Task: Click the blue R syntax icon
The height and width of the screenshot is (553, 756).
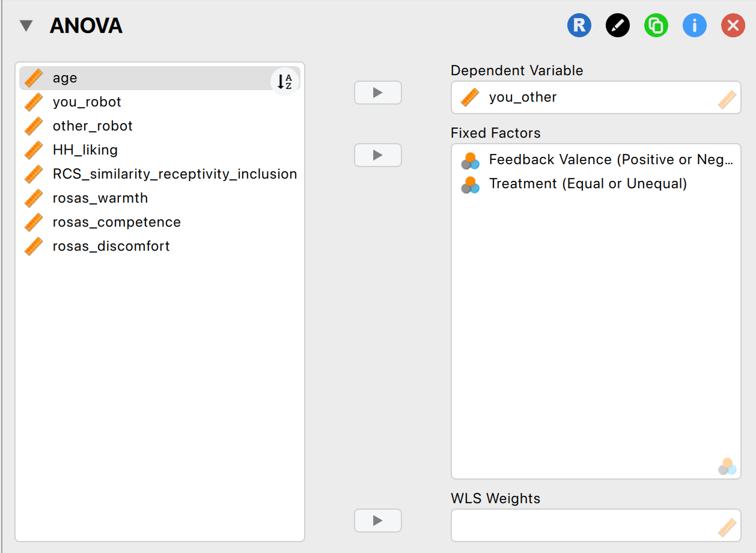Action: click(x=579, y=26)
